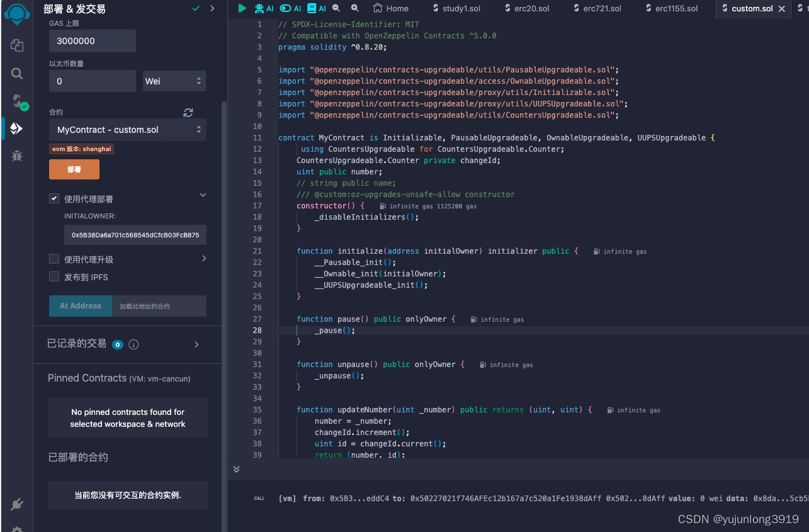Image resolution: width=809 pixels, height=532 pixels.
Task: Uncheck deploy with proxy checkbox
Action: tap(54, 198)
